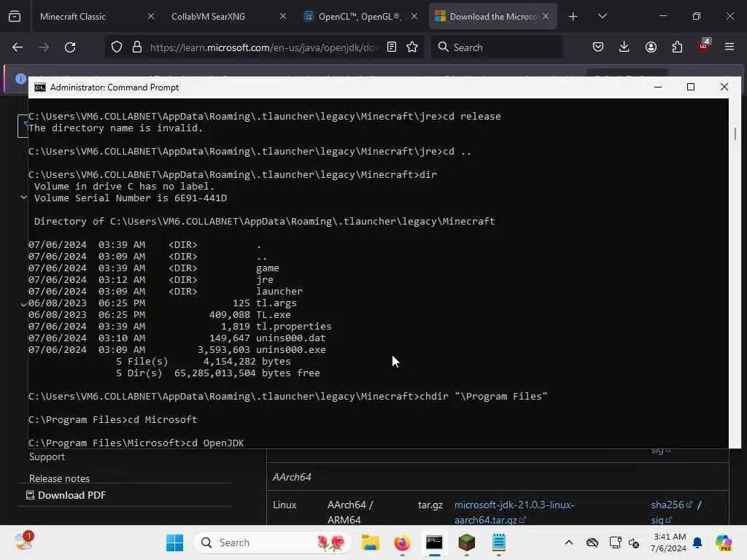Open clock showing 3:41 AM
This screenshot has height=560, width=747.
point(669,542)
